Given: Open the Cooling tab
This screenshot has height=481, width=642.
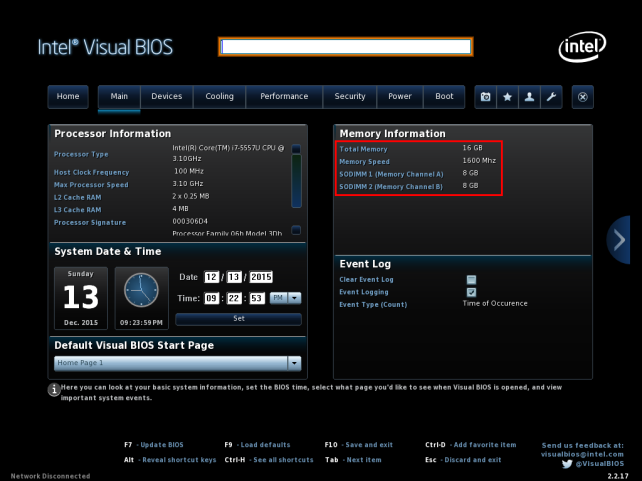Looking at the screenshot, I should (x=219, y=97).
